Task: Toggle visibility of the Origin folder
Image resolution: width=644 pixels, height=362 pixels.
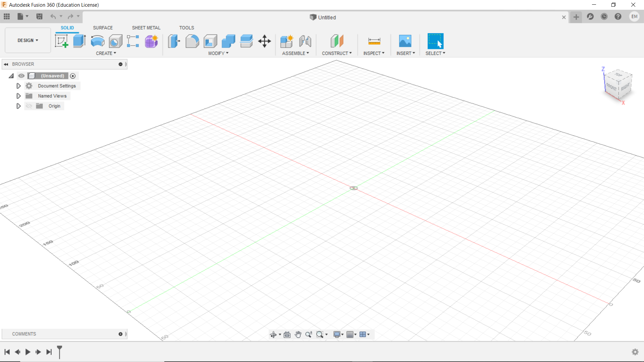Action: click(29, 106)
